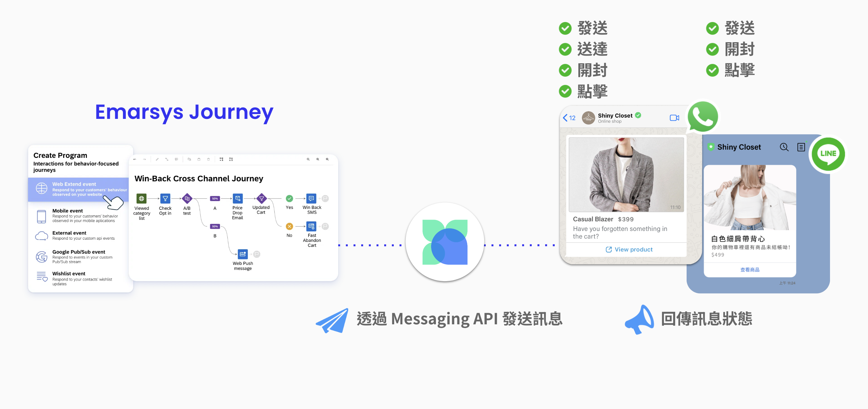Click the orange No cross node
This screenshot has height=409, width=868.
pos(289,226)
